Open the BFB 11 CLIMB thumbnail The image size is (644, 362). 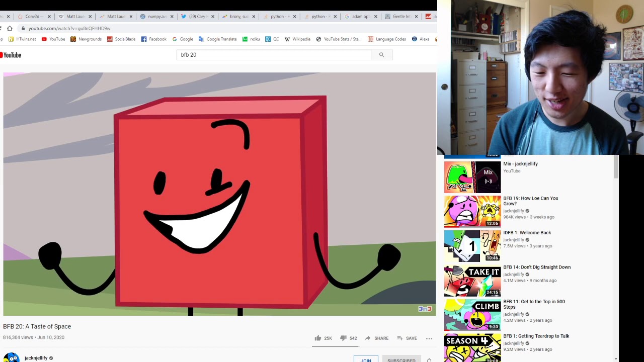pos(472,315)
